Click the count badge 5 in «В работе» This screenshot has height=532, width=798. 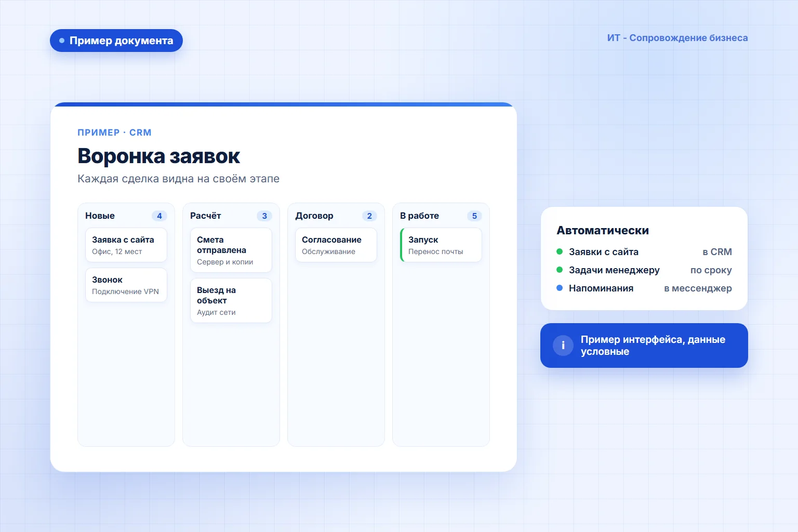point(474,216)
